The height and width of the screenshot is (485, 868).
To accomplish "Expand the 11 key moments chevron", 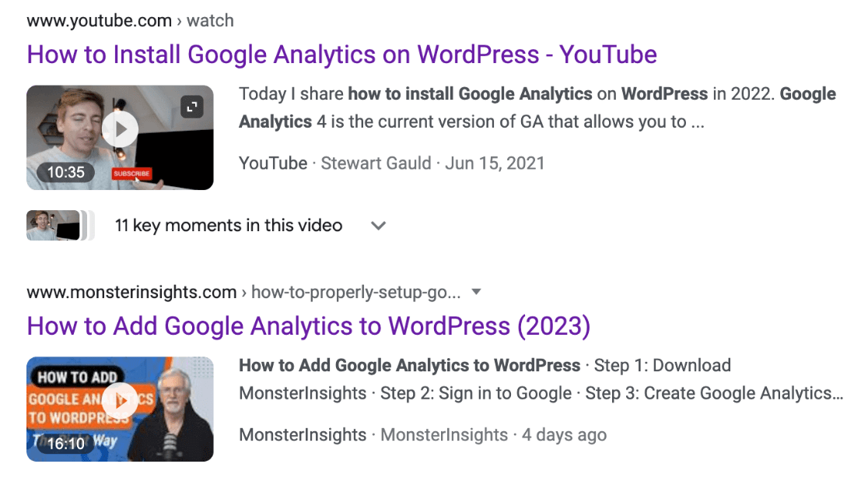I will coord(379,226).
